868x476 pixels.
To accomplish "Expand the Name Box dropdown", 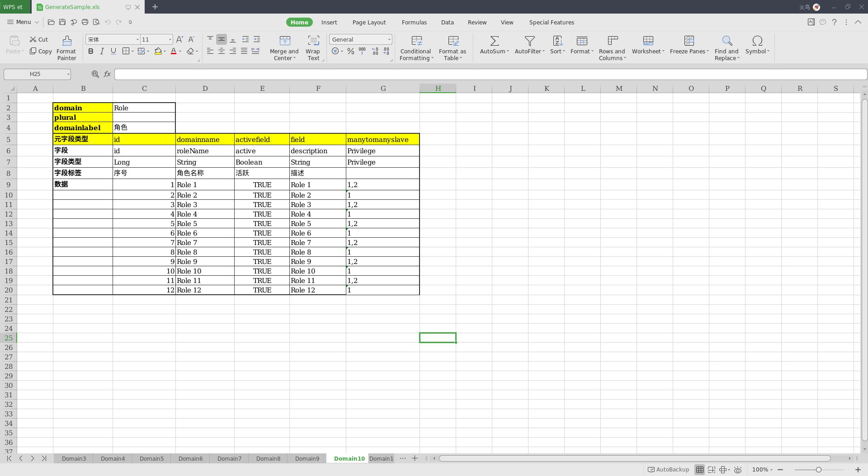I will (x=68, y=74).
